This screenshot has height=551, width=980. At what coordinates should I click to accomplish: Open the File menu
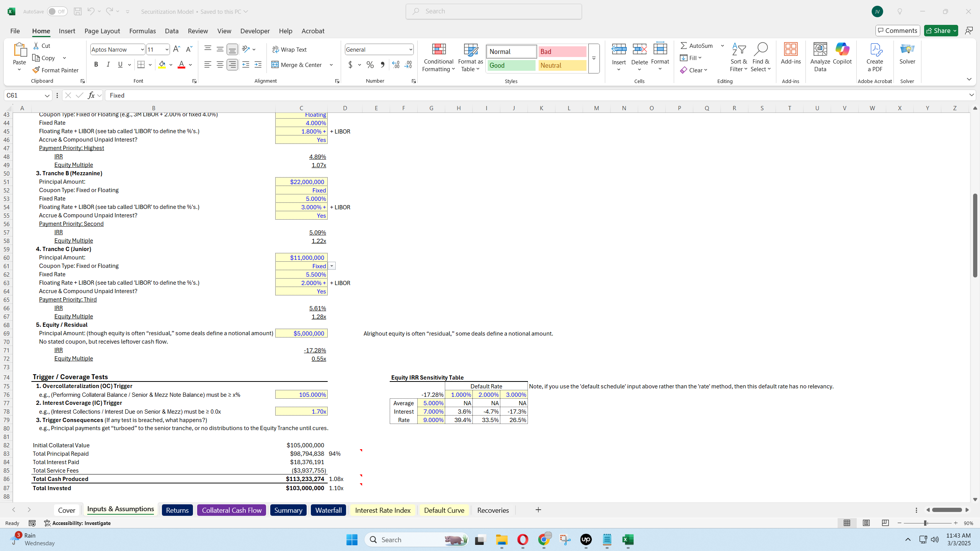(15, 31)
